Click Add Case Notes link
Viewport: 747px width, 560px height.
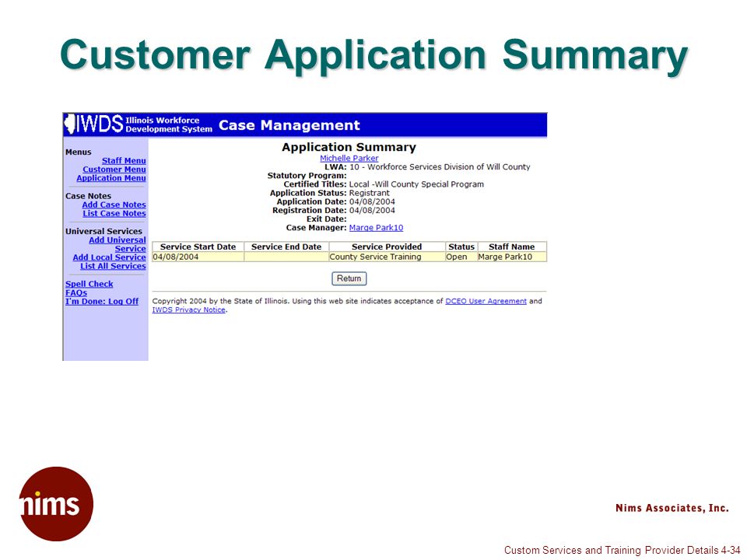[x=114, y=205]
